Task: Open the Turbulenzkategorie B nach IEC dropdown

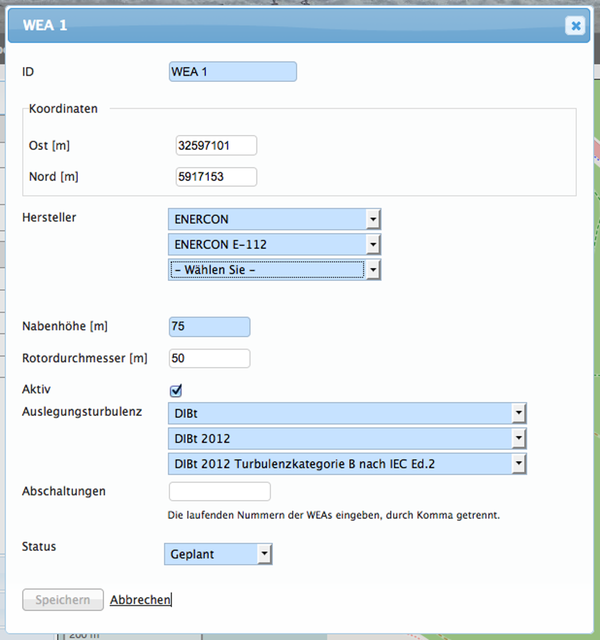Action: (x=348, y=464)
